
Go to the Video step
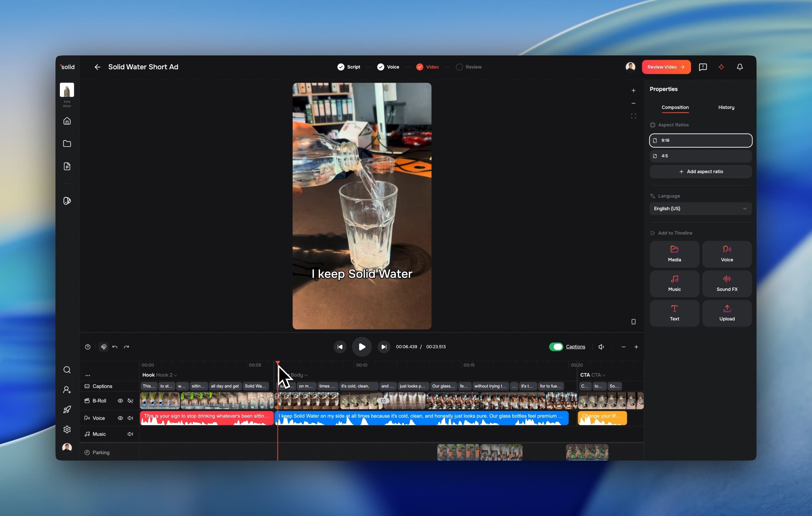427,67
